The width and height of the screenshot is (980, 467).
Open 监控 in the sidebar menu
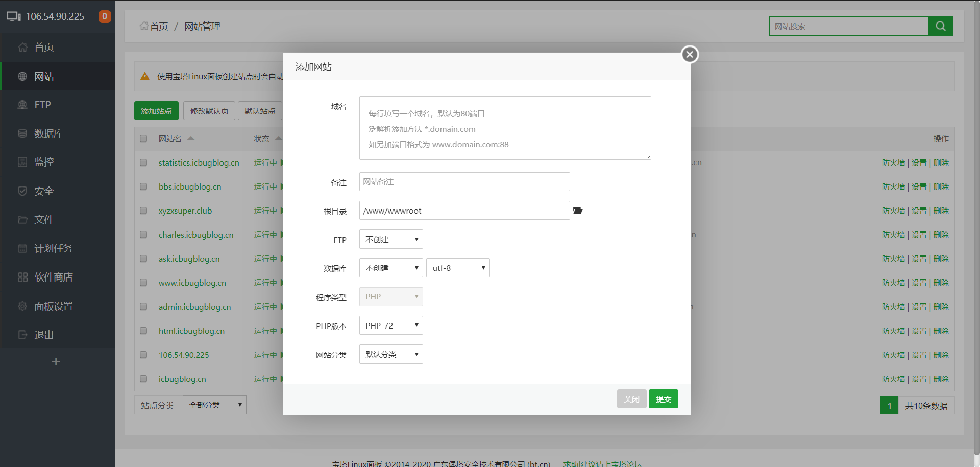point(57,162)
